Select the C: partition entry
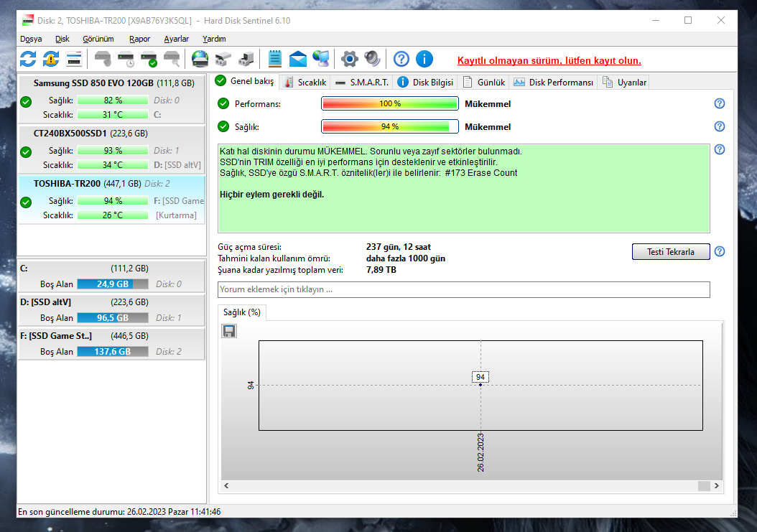The image size is (757, 532). 112,276
